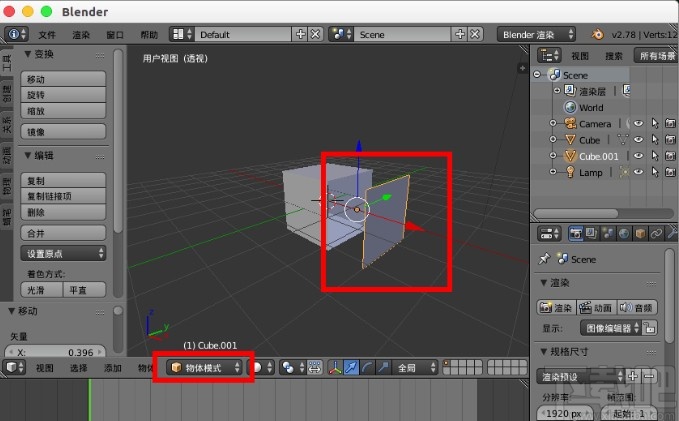This screenshot has height=421, width=679.
Task: Collapse the Scene tree item
Action: (x=537, y=74)
